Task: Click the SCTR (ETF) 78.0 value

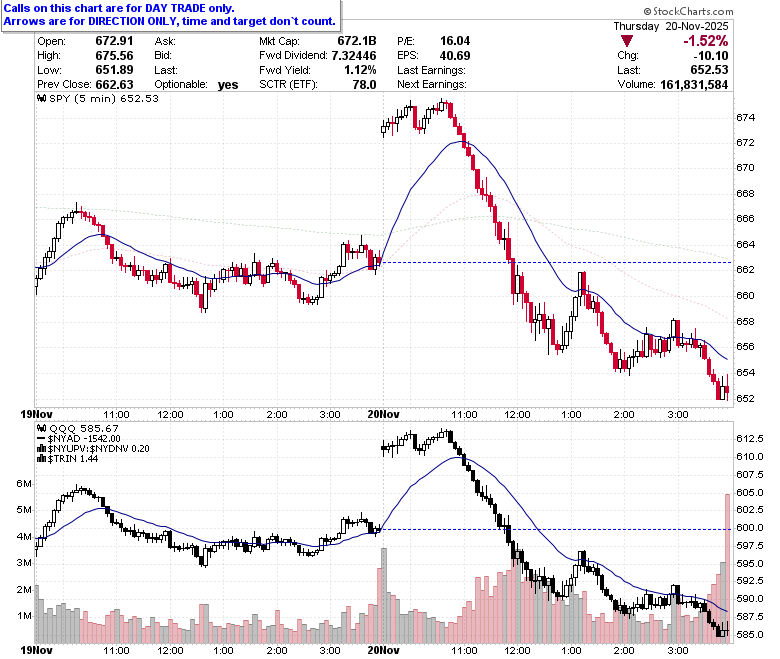Action: point(364,85)
